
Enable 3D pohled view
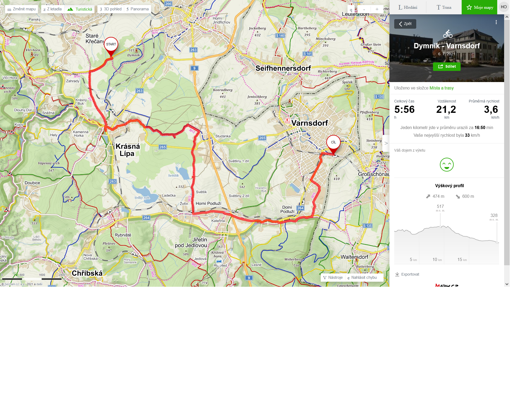111,9
